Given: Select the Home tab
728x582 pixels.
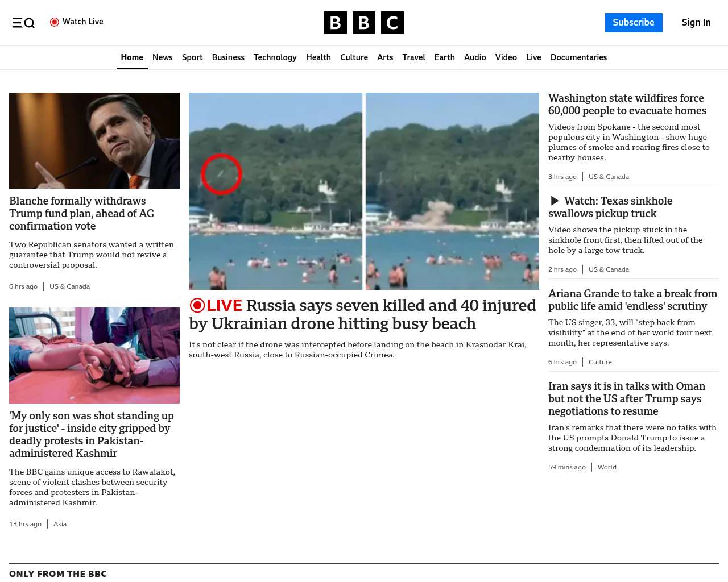Looking at the screenshot, I should click(x=132, y=57).
